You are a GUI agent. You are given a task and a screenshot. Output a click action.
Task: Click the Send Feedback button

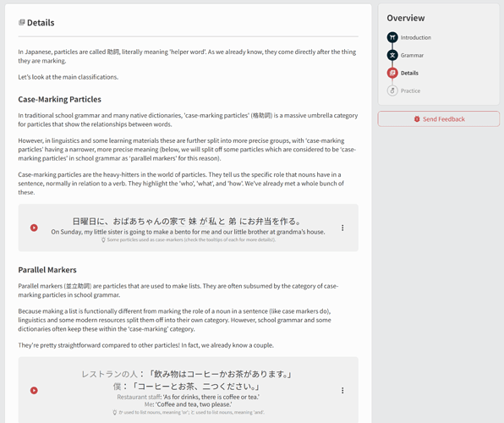pos(438,119)
